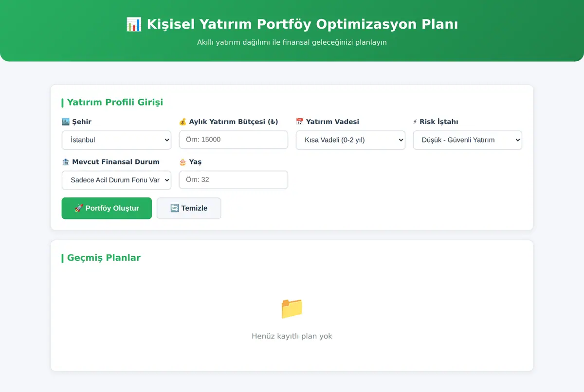The image size is (584, 392).
Task: Click the Aylık Yatırım Bütçesi input field
Action: (x=234, y=140)
